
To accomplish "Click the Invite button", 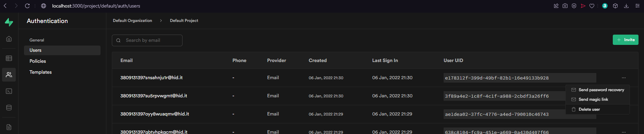I will (x=625, y=40).
